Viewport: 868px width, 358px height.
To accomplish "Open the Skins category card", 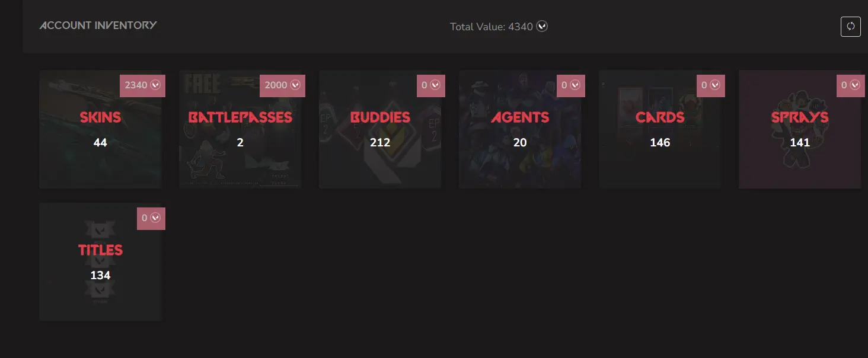I will [x=100, y=129].
